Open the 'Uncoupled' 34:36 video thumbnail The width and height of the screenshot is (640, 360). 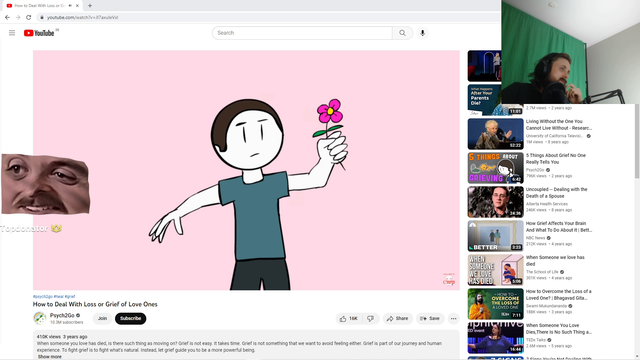tap(496, 202)
